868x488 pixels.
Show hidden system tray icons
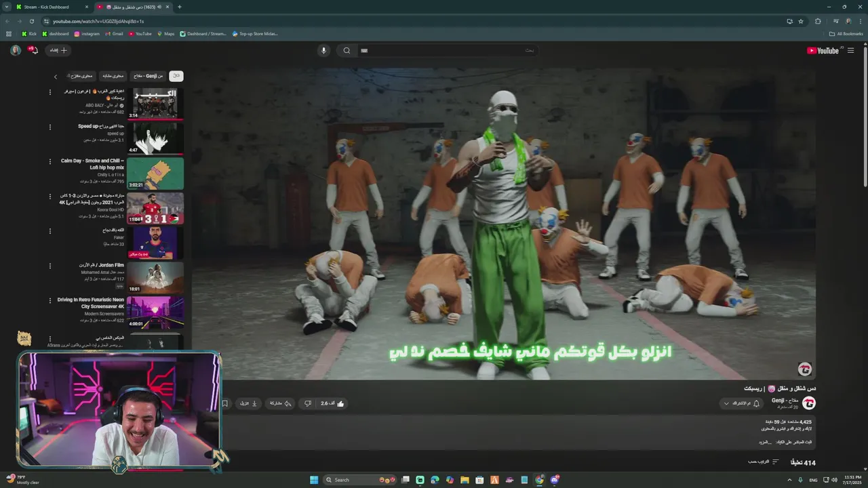tap(789, 480)
